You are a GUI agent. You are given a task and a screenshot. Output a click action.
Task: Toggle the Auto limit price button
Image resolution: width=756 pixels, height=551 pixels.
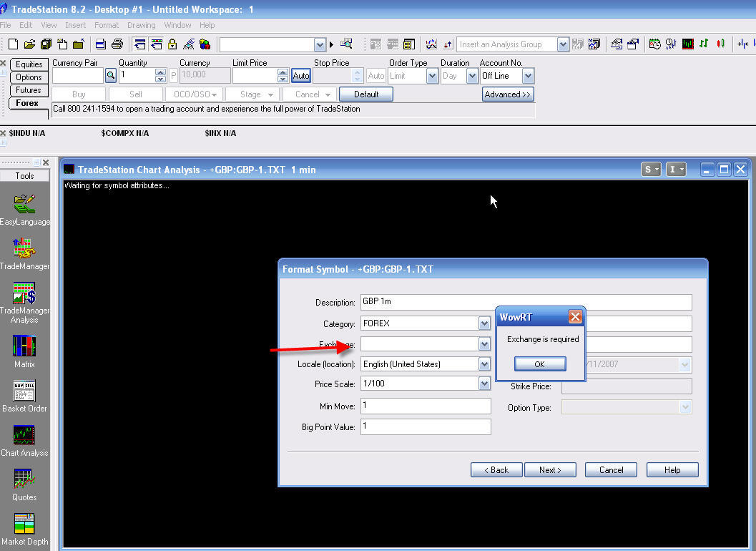pos(301,76)
